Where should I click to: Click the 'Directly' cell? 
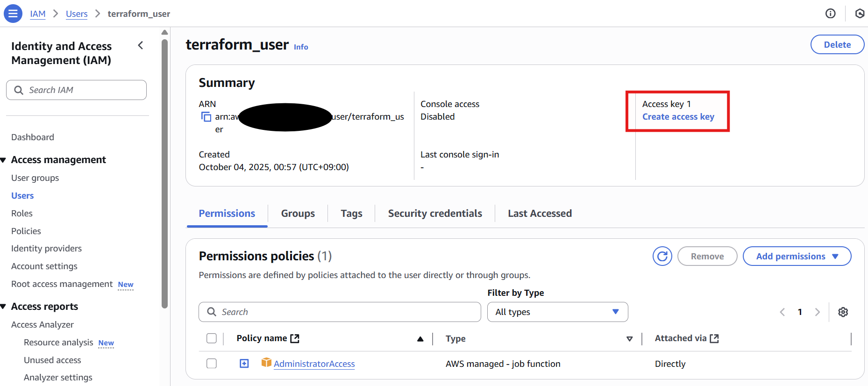(x=670, y=364)
